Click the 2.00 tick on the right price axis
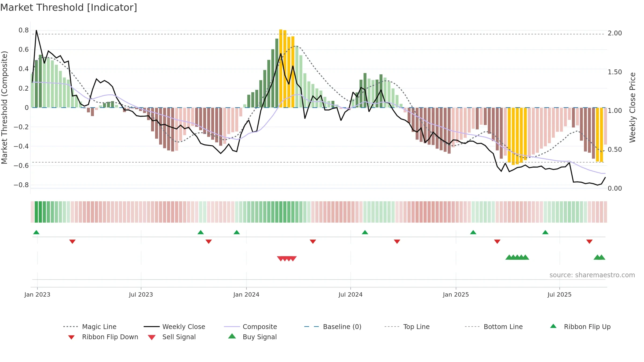 tap(615, 33)
